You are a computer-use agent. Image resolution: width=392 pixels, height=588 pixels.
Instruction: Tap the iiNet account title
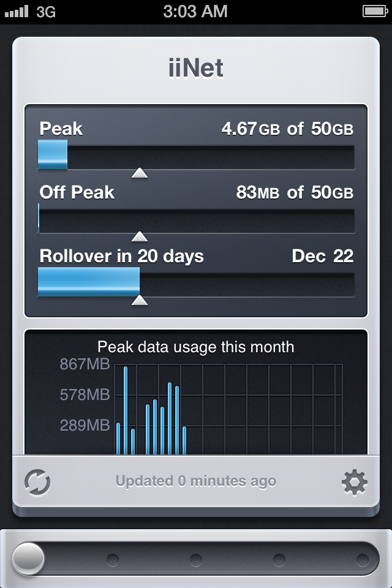(x=196, y=68)
